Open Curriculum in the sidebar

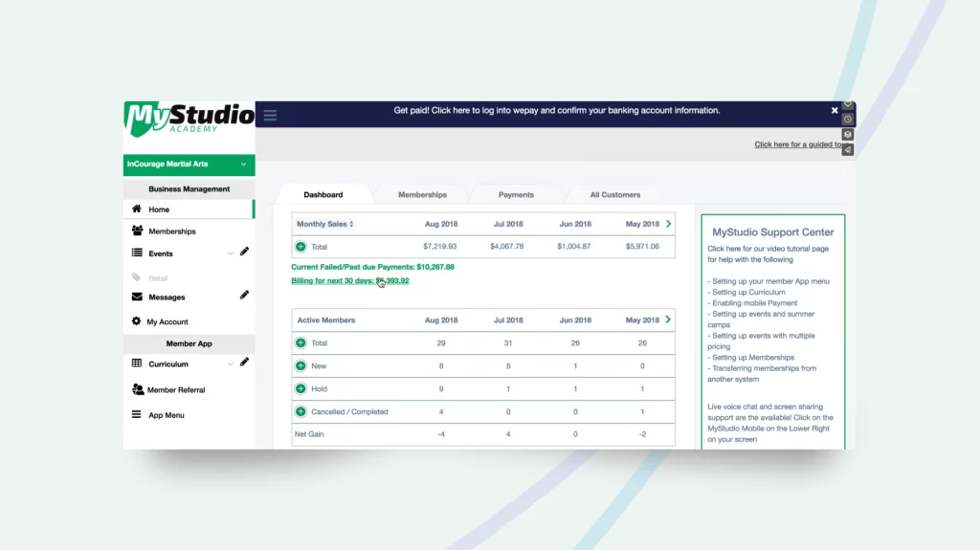[x=168, y=364]
